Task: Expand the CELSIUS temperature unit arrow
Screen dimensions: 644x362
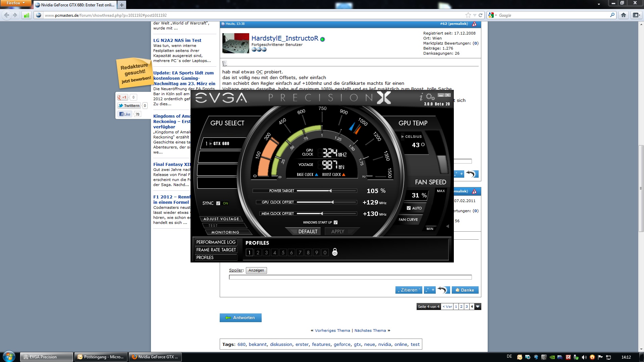Action: click(402, 136)
